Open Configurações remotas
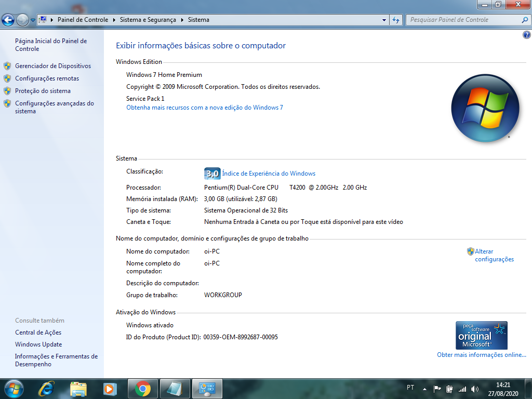 (x=47, y=78)
